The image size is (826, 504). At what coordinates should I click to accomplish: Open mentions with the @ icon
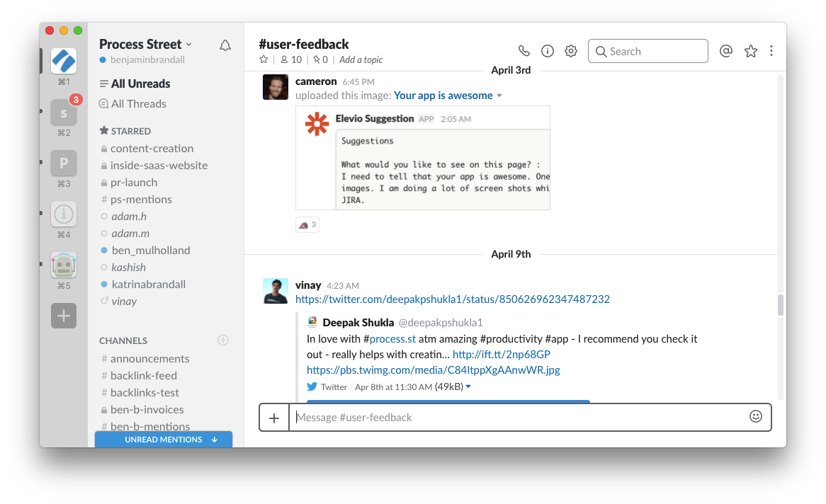pyautogui.click(x=726, y=51)
